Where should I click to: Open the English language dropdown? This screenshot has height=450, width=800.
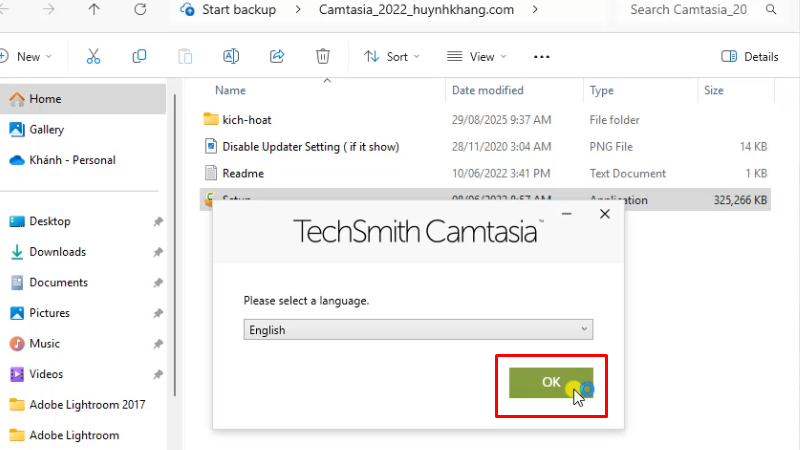(x=418, y=330)
